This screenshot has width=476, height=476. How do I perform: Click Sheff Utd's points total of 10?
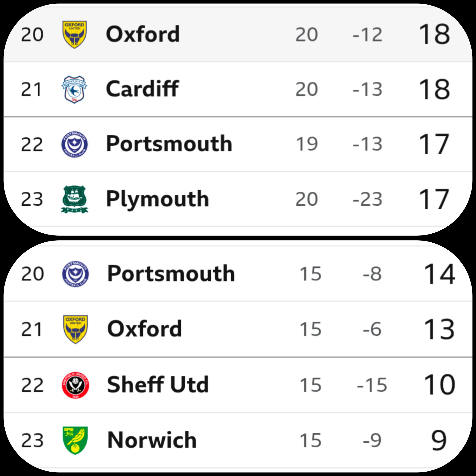pos(439,385)
